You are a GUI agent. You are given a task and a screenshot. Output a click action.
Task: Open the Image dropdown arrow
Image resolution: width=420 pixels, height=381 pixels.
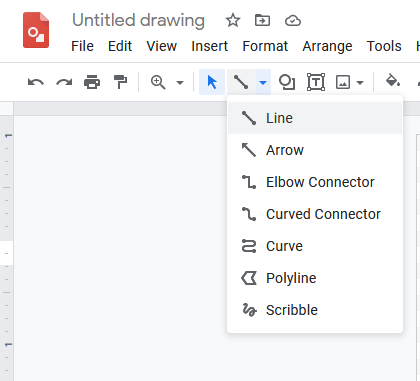(x=360, y=82)
